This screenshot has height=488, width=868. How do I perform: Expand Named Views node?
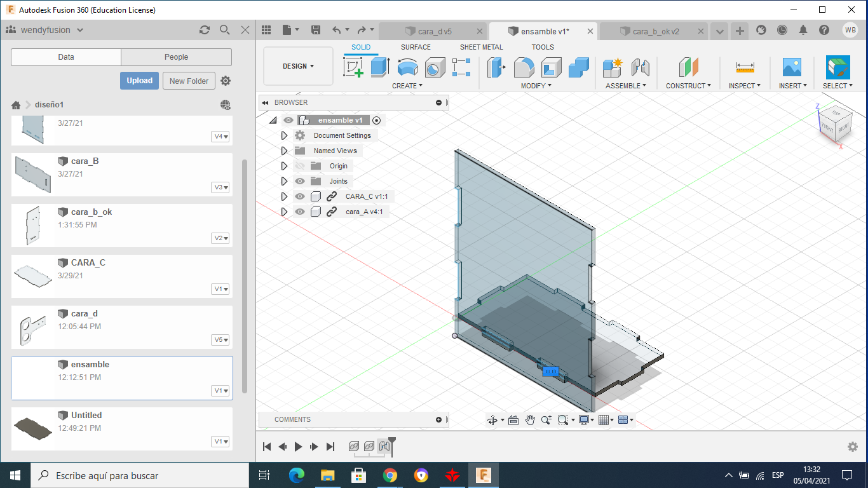[284, 151]
